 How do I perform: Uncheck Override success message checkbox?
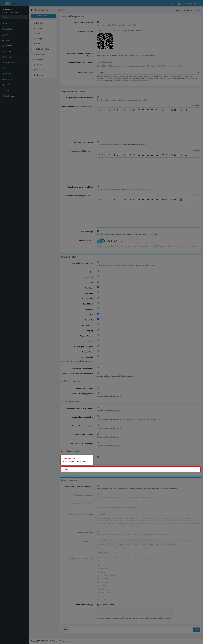98,142
